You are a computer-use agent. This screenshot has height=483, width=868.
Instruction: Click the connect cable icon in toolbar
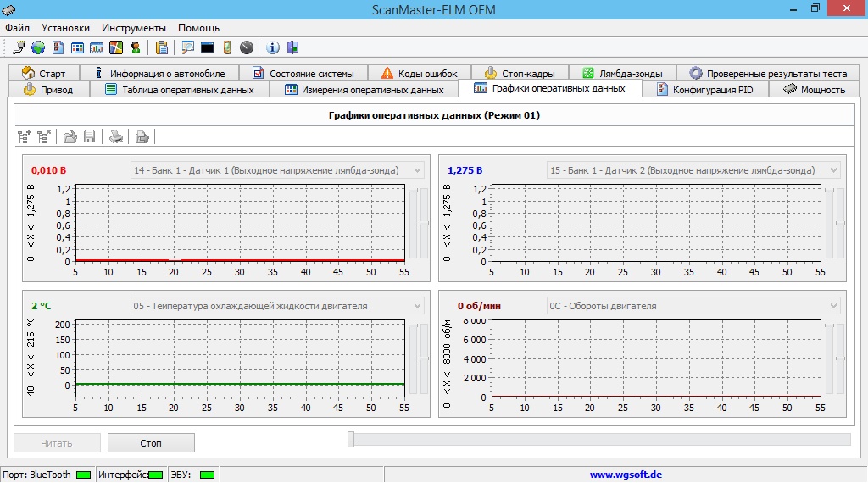[x=19, y=47]
